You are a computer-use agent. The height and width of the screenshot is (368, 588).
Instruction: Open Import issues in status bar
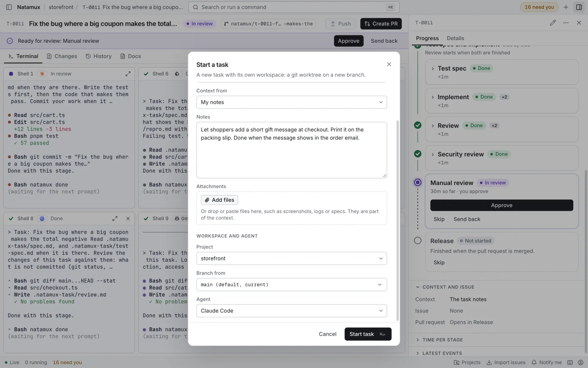[x=506, y=362]
